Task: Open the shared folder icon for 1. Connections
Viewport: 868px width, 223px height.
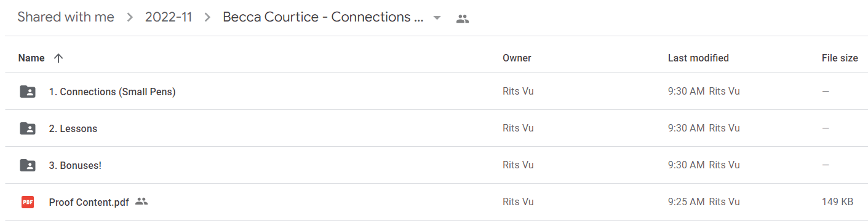Action: (28, 92)
